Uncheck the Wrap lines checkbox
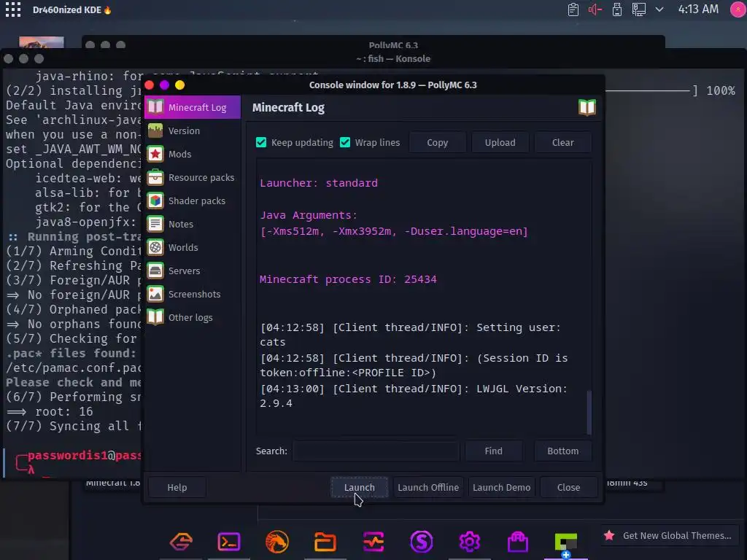The image size is (747, 560). (345, 142)
